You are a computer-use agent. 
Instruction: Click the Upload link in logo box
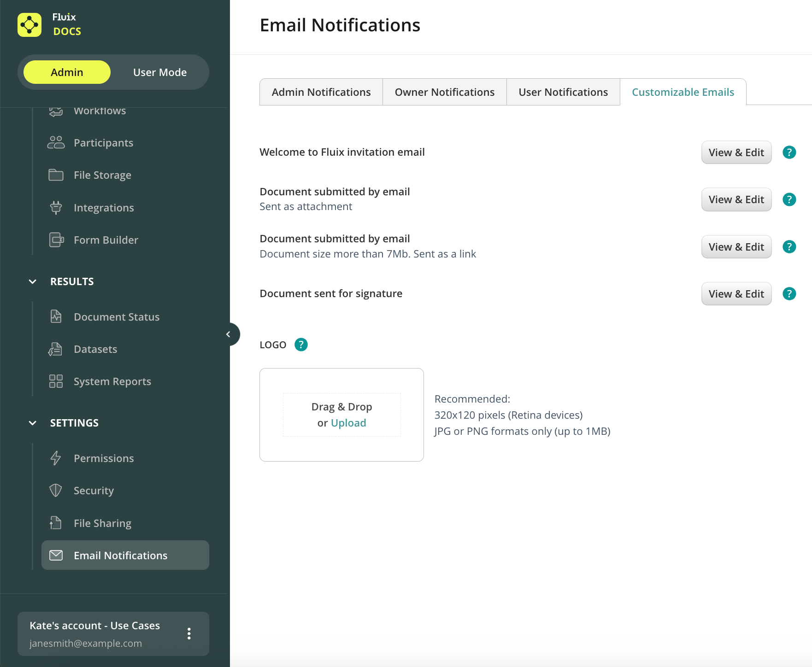[x=348, y=423]
